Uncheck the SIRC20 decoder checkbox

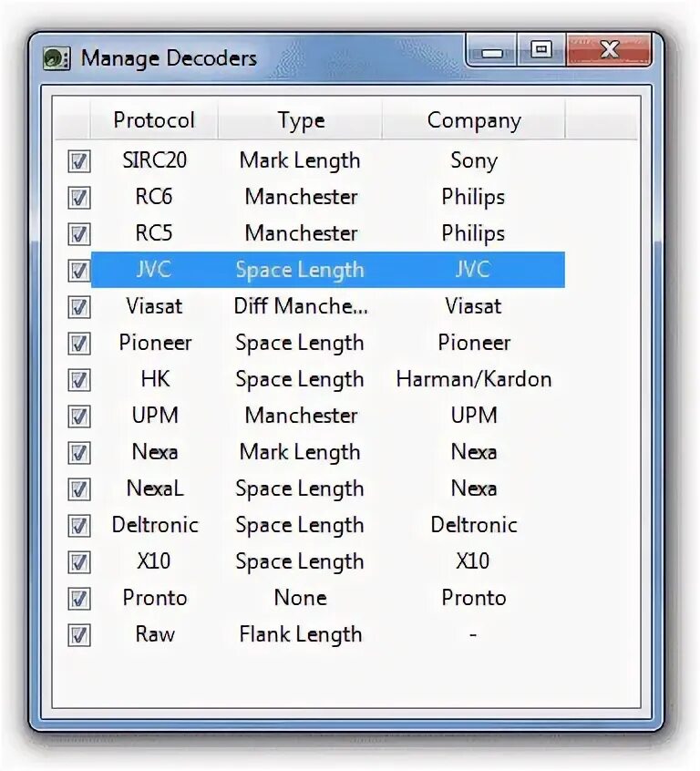78,161
